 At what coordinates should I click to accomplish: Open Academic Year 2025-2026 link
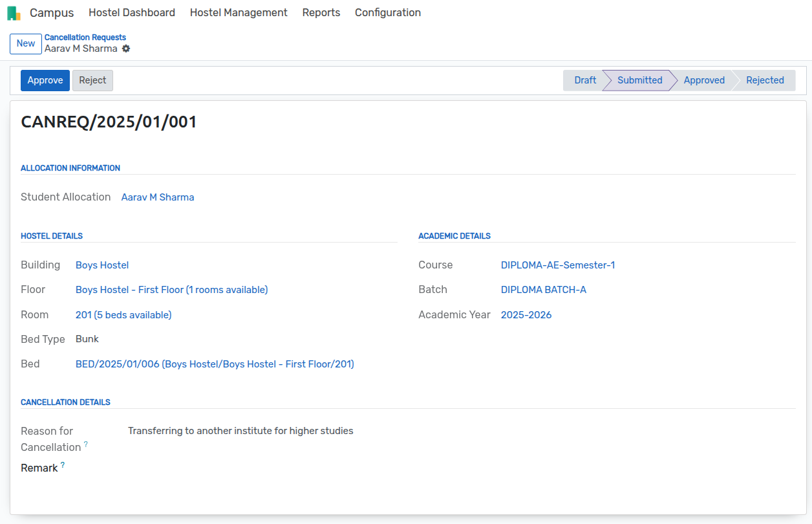point(526,315)
